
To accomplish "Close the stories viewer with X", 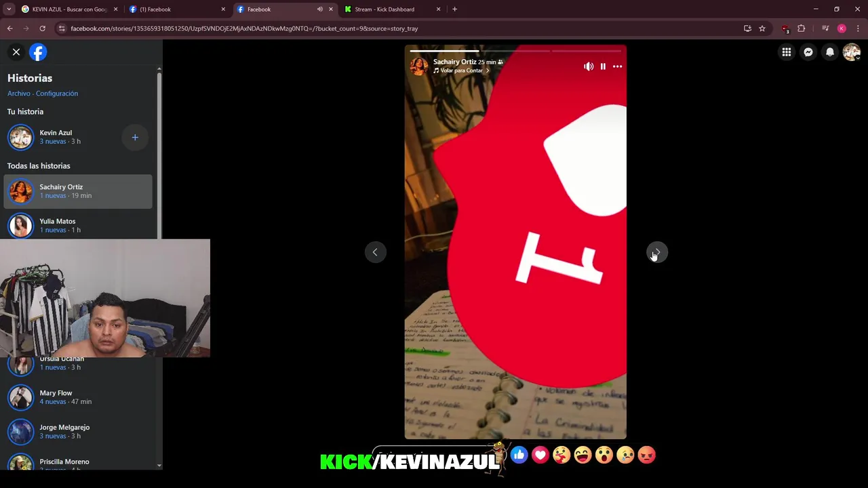I will [x=16, y=52].
